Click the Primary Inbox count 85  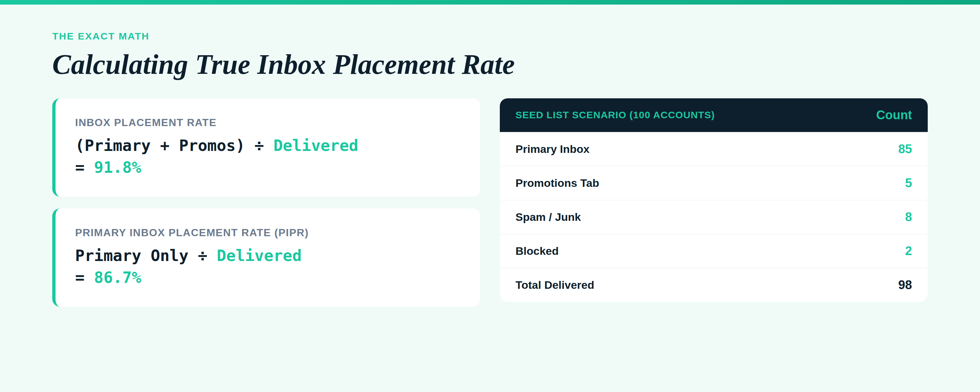[905, 149]
